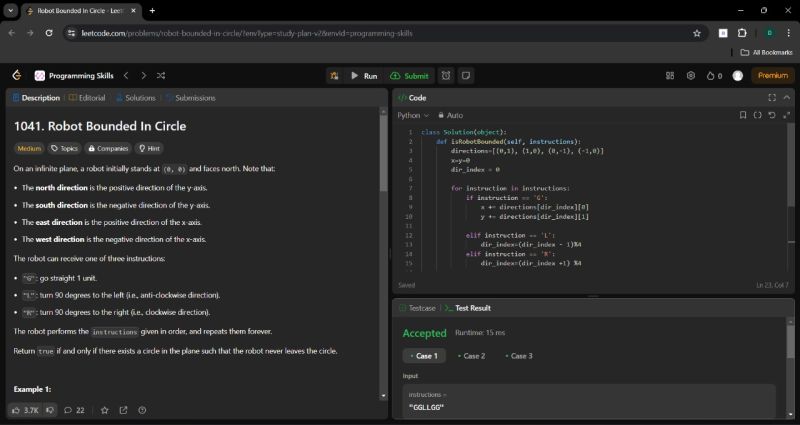Screen dimensions: 800x425
Task: Share the problem link icon
Action: (x=123, y=410)
